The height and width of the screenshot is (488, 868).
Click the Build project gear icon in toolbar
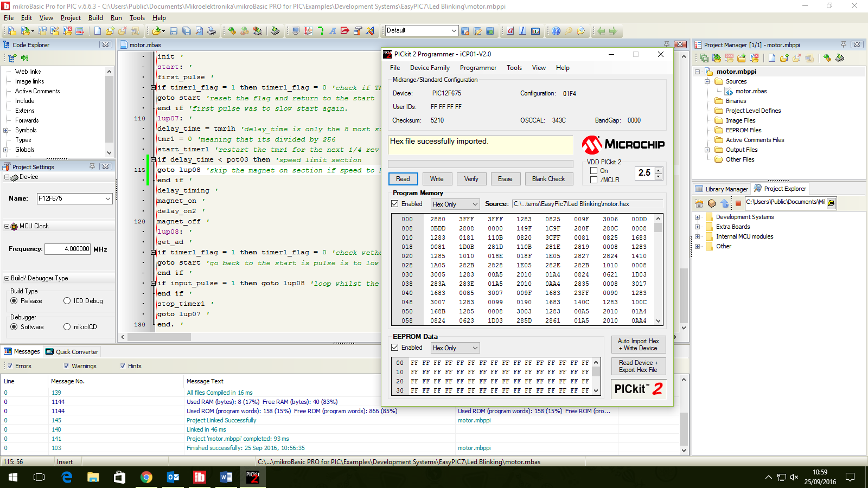pyautogui.click(x=232, y=31)
